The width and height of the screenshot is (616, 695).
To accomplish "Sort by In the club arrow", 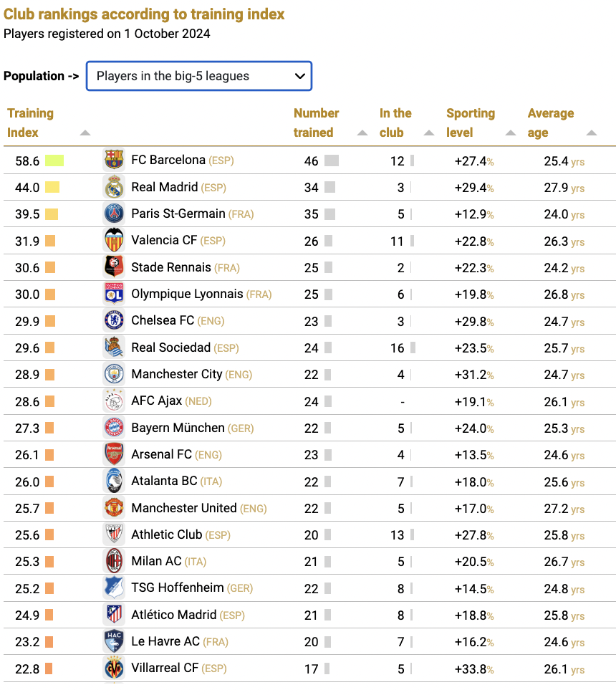I will [x=429, y=133].
